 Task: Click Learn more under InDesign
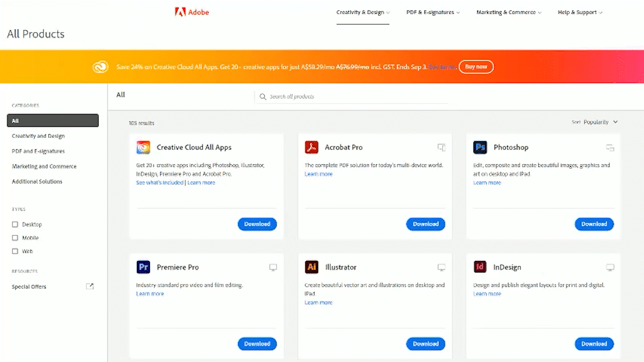[x=487, y=294]
